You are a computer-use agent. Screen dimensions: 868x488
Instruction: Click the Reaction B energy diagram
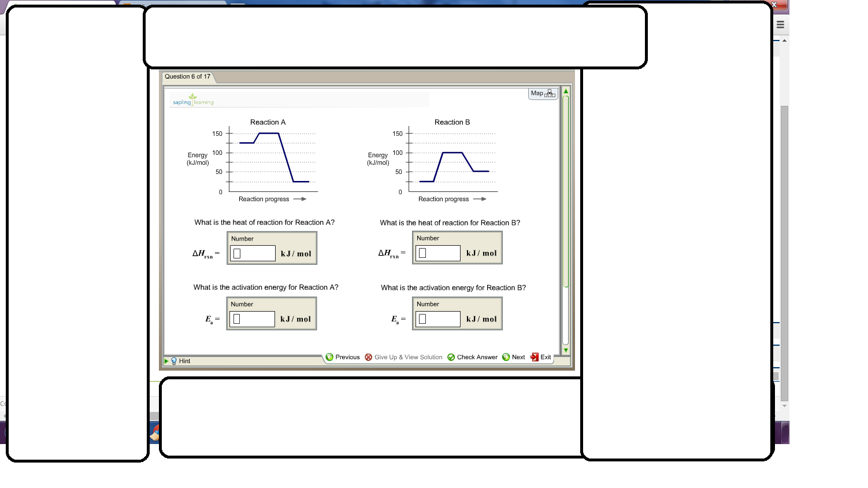[x=433, y=162]
